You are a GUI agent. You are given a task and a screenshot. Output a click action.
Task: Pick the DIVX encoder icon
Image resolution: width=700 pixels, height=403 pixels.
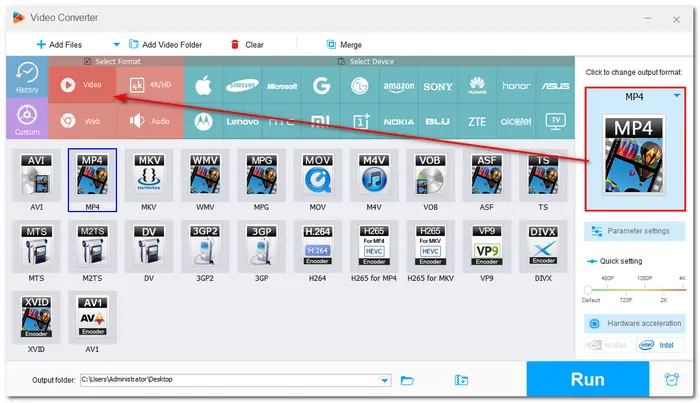coord(543,246)
